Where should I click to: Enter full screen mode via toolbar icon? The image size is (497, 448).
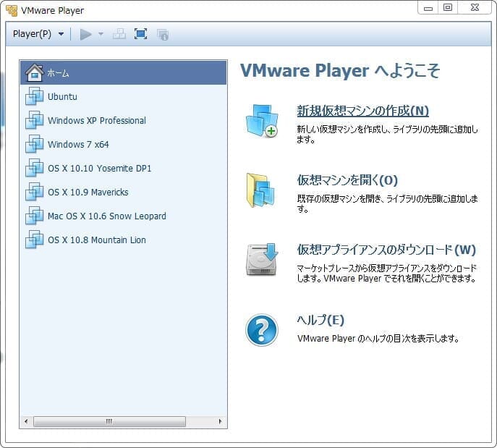coord(141,34)
